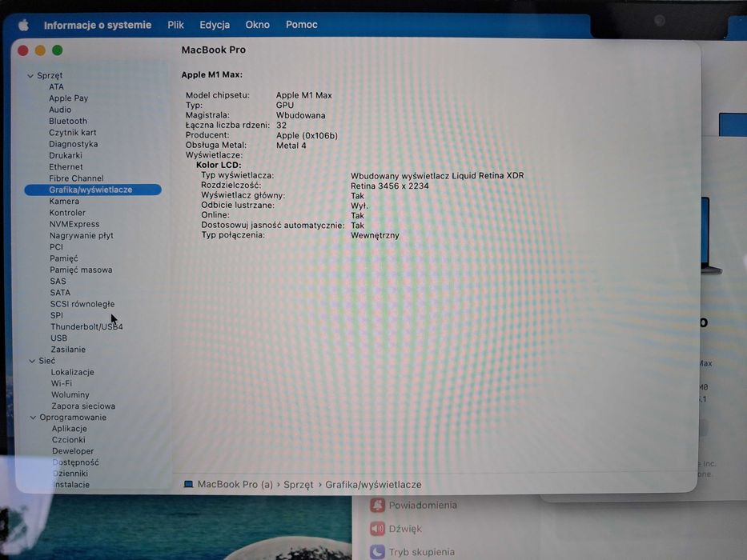Select PCI in the sidebar
This screenshot has height=560, width=747.
click(x=56, y=246)
